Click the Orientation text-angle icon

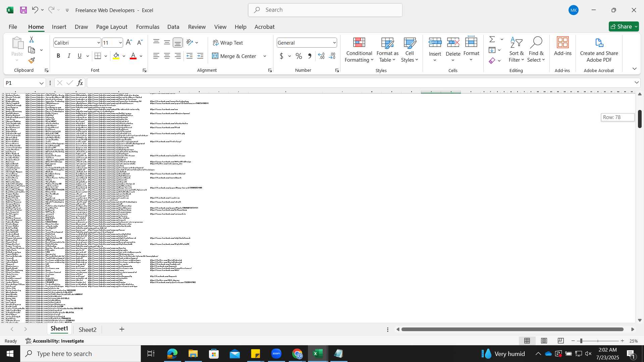(x=190, y=43)
